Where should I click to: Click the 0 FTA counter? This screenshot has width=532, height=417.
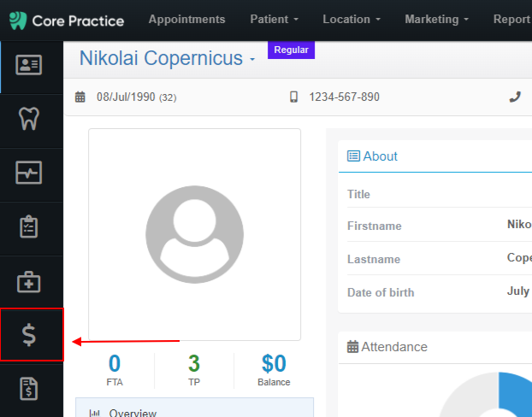(115, 370)
